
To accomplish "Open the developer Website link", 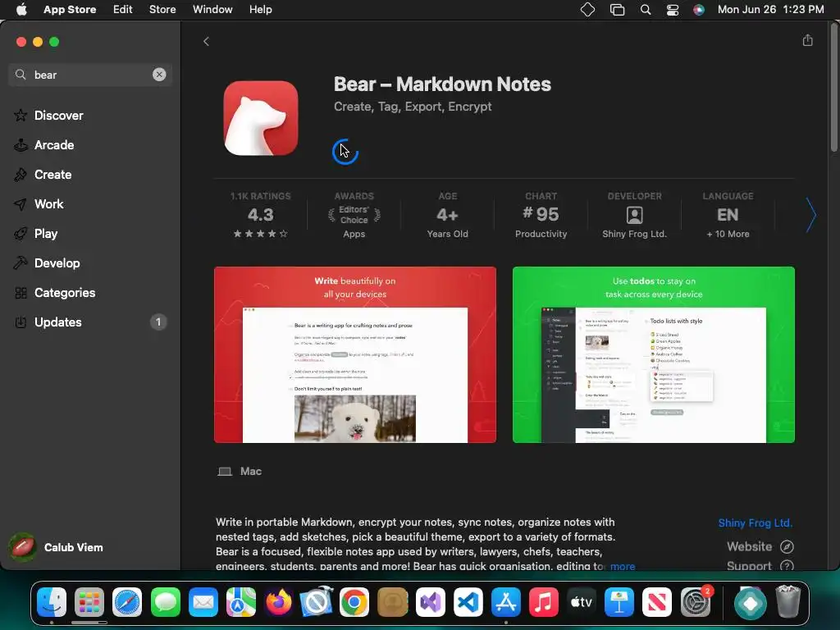I will point(760,546).
